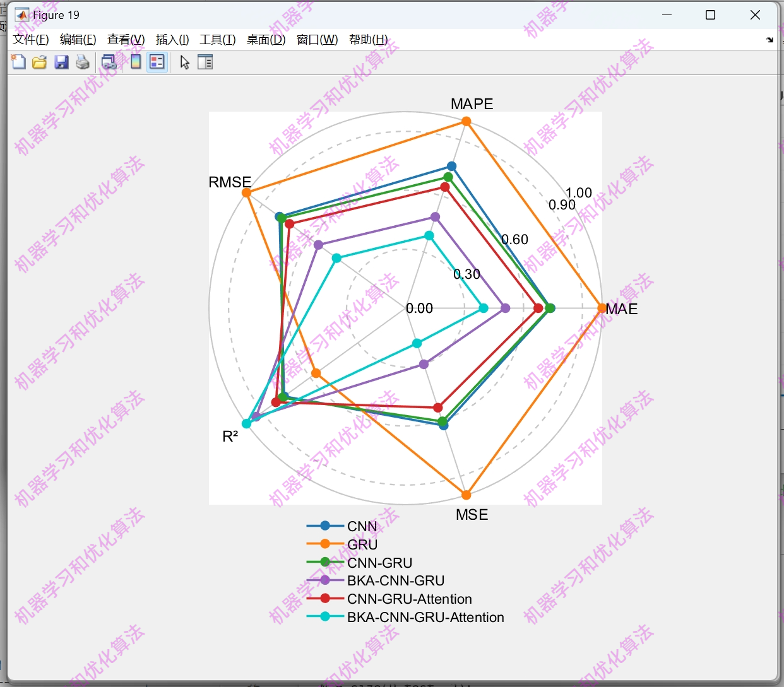Image resolution: width=784 pixels, height=687 pixels.
Task: Click the MSE axis label
Action: [472, 515]
